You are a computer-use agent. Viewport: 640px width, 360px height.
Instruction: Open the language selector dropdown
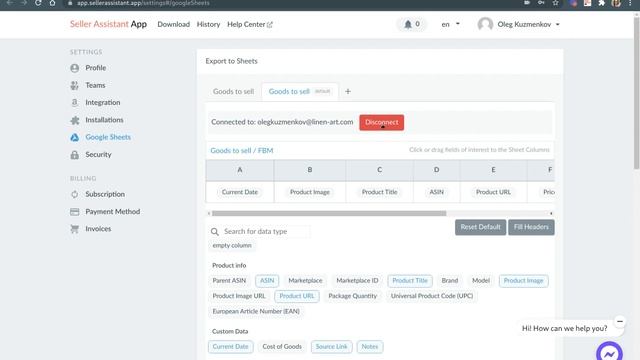(x=451, y=24)
